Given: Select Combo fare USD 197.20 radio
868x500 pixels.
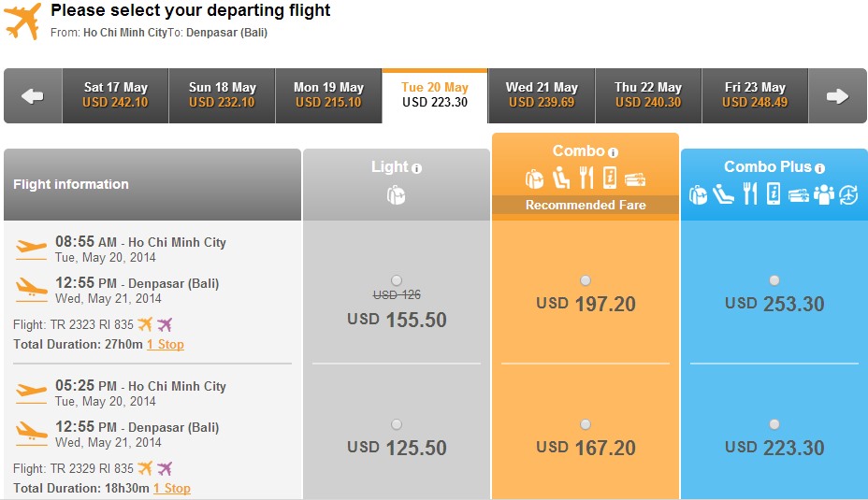Looking at the screenshot, I should click(x=586, y=280).
